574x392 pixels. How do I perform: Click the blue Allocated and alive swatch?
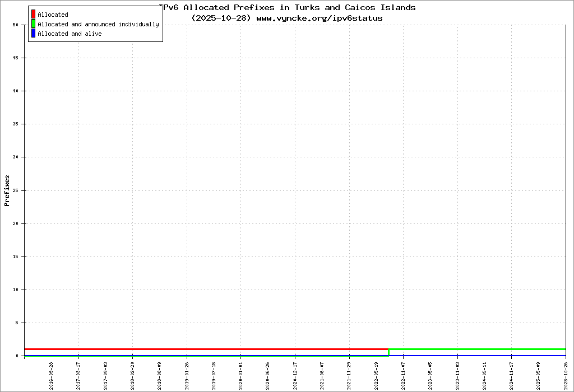(x=34, y=34)
